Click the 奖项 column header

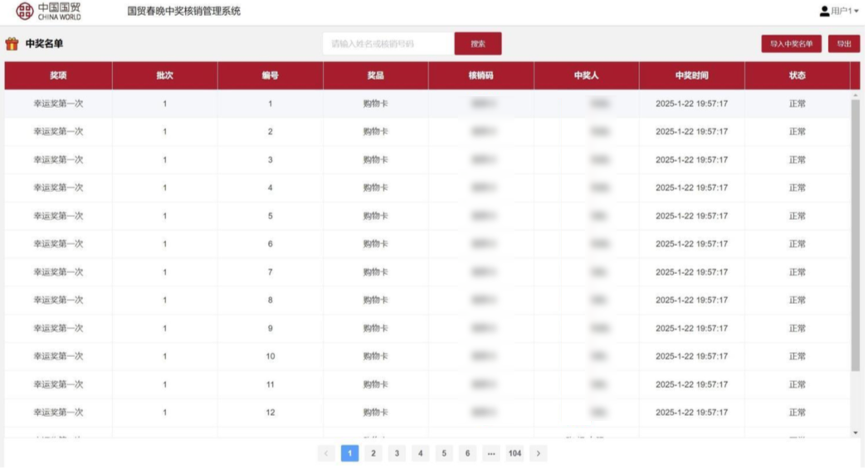click(x=58, y=76)
